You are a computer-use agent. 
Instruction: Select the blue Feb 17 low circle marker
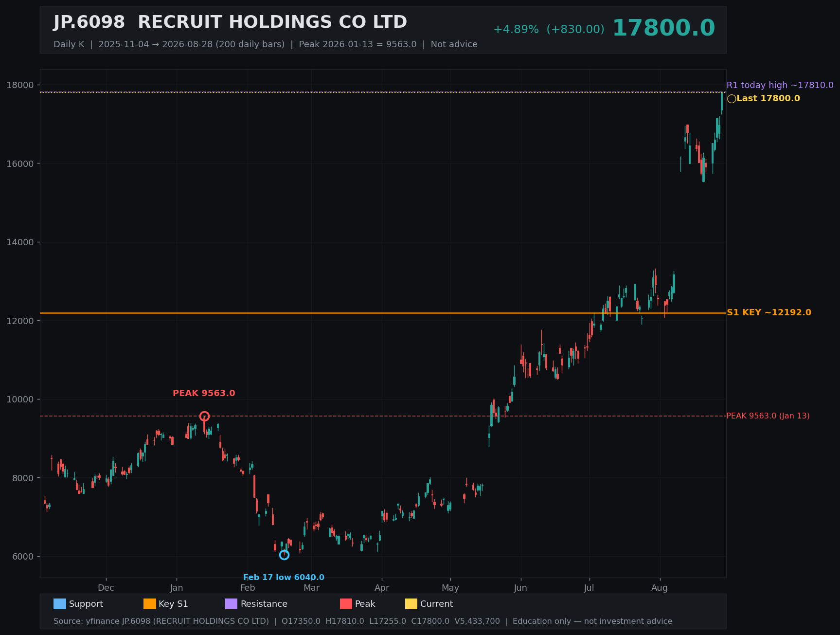point(284,555)
